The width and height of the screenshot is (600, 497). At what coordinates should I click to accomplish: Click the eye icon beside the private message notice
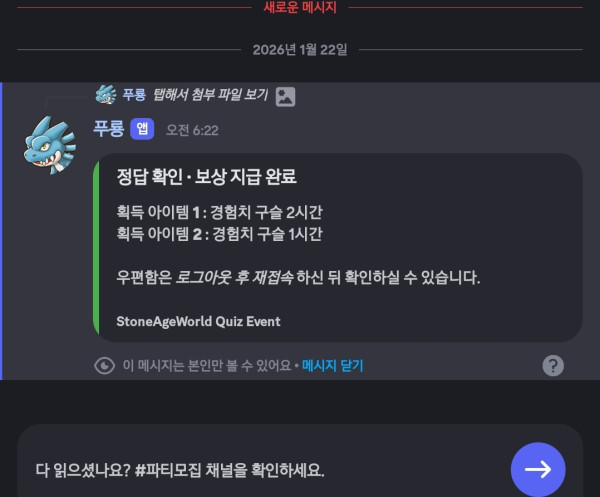(x=104, y=366)
